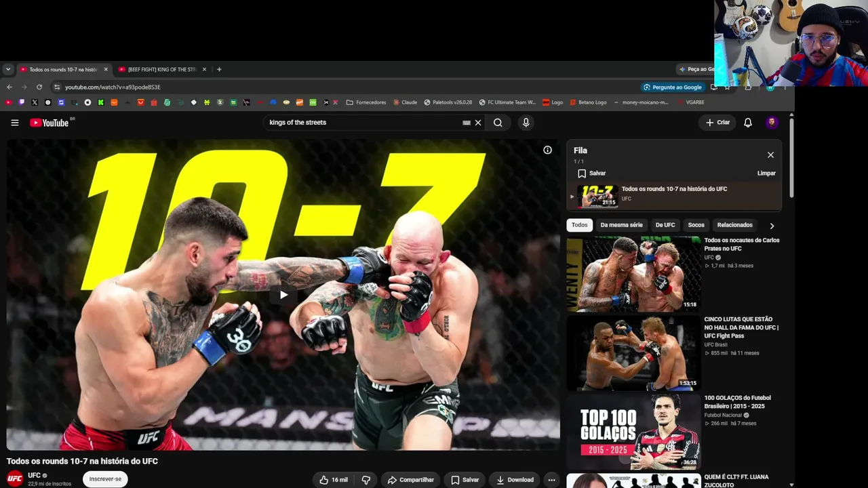Close the 'Todos os rounds 10-7' tab
The height and width of the screenshot is (488, 868).
coord(106,69)
